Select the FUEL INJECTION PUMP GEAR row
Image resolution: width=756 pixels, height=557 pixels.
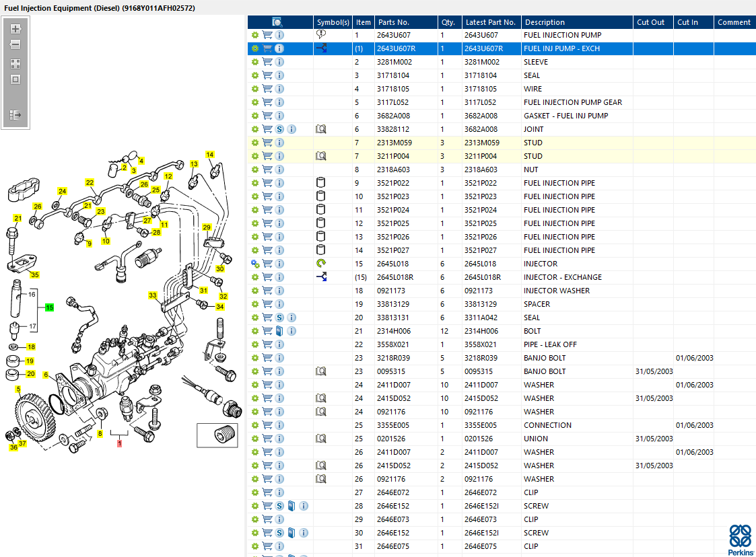[502, 103]
